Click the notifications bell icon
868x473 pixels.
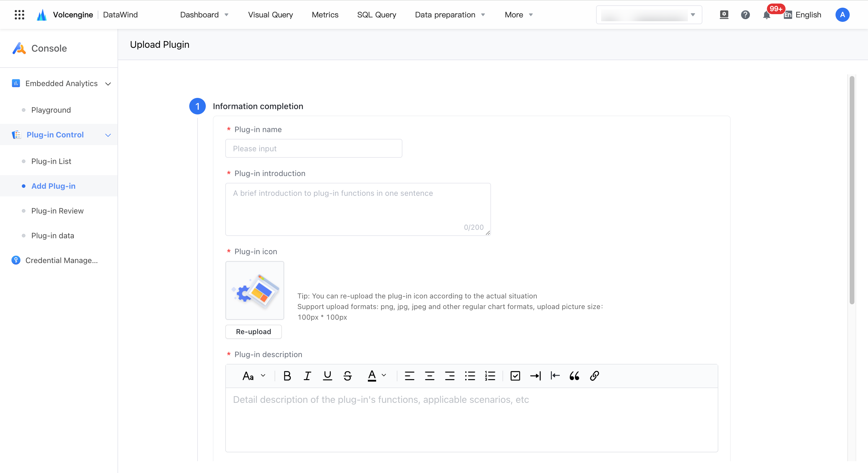coord(766,15)
